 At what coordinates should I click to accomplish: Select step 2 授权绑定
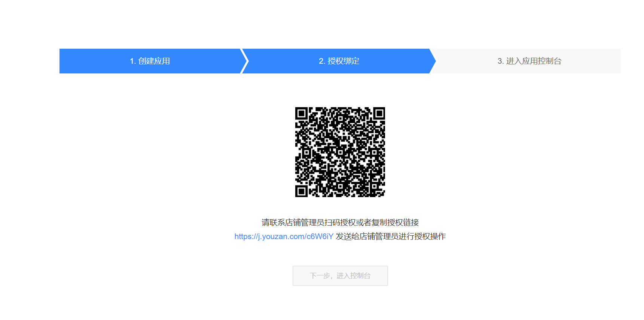[x=339, y=61]
